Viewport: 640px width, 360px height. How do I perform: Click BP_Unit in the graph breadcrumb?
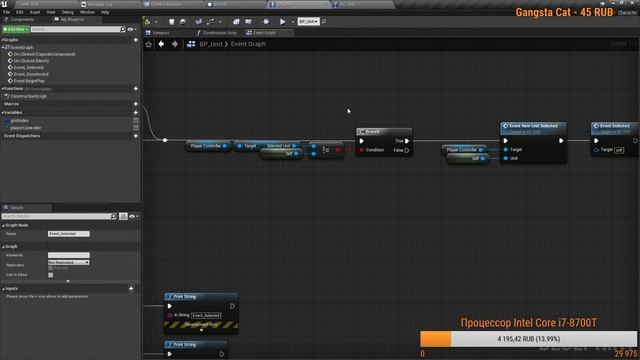click(211, 44)
